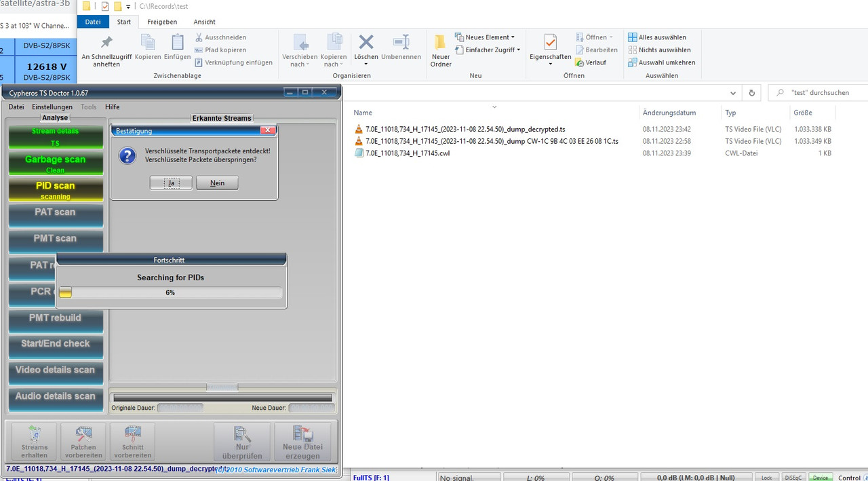Open TS Doctor Einstellungen menu
Viewport: 868px width, 481px height.
point(52,107)
